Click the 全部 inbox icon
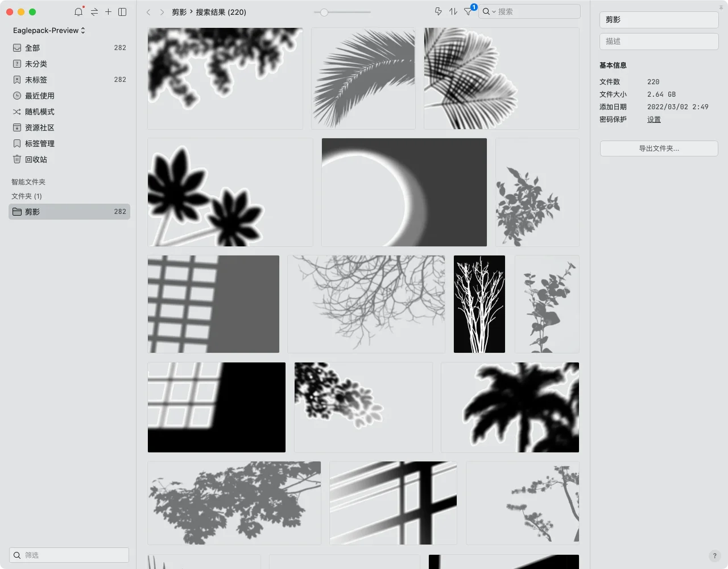The width and height of the screenshot is (728, 569). (17, 48)
